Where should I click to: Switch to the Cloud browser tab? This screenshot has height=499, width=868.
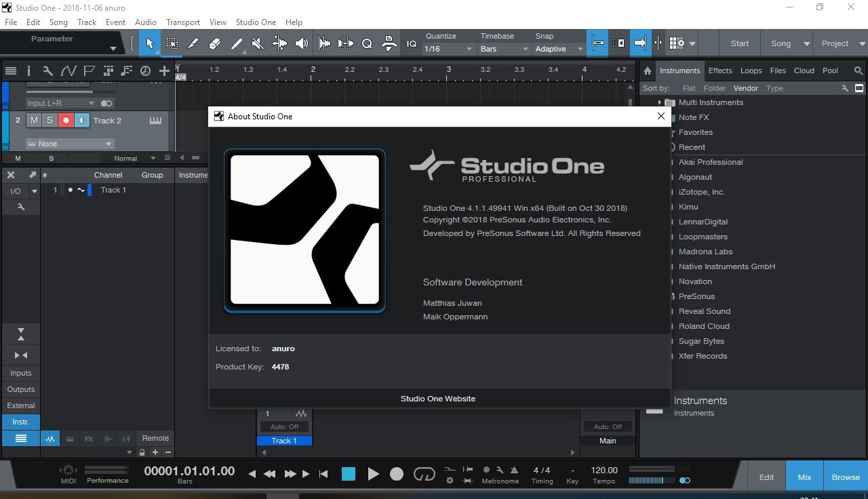point(804,71)
